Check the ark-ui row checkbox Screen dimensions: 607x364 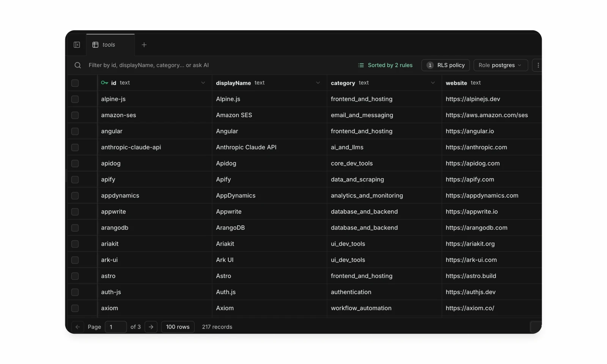pos(75,260)
